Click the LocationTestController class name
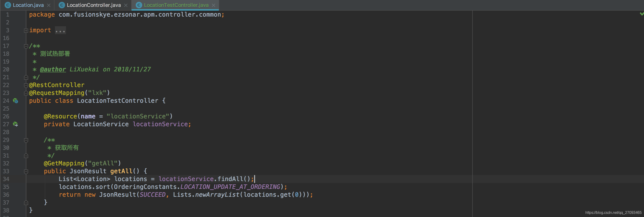644x217 pixels. click(x=117, y=101)
